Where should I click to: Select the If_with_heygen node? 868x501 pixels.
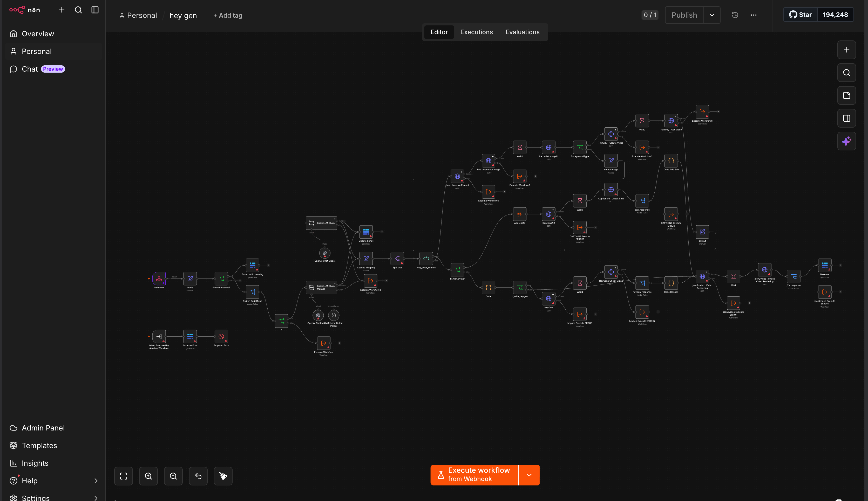pyautogui.click(x=520, y=288)
